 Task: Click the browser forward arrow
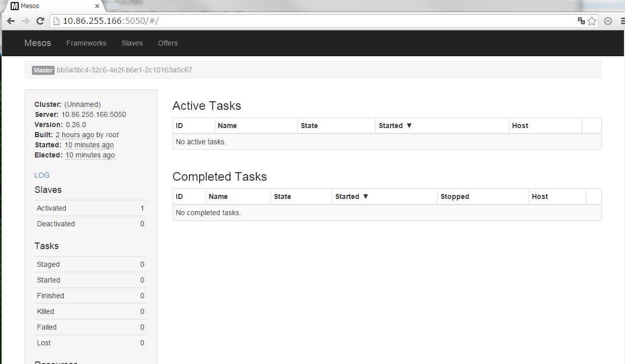[x=25, y=21]
